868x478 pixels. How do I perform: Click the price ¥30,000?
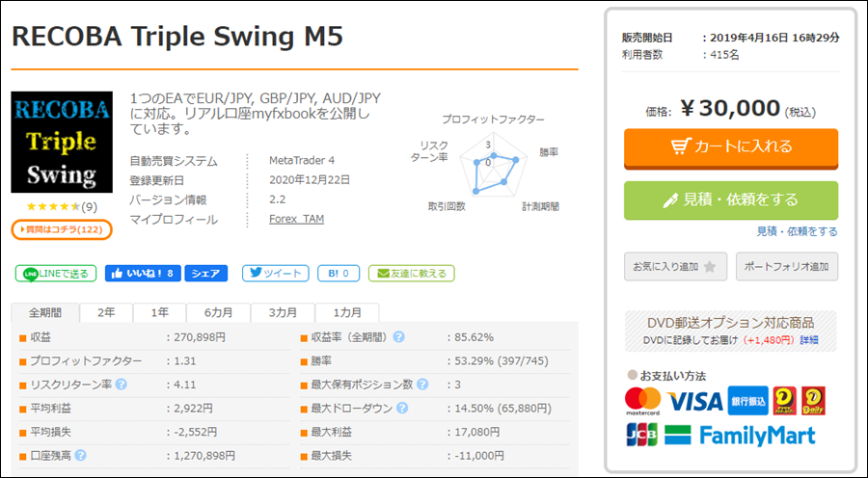click(x=730, y=109)
